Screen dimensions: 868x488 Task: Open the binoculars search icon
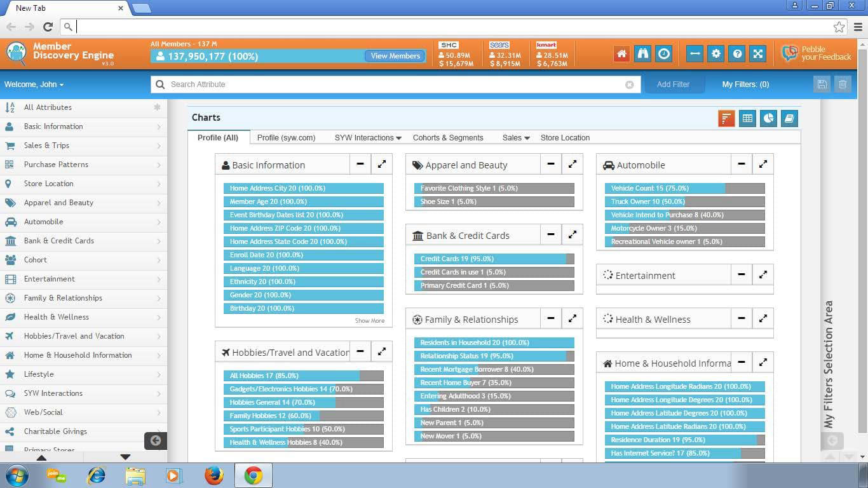[642, 54]
